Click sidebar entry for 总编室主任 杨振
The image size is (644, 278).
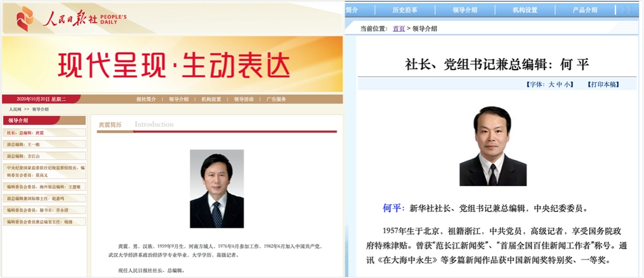pos(39,222)
